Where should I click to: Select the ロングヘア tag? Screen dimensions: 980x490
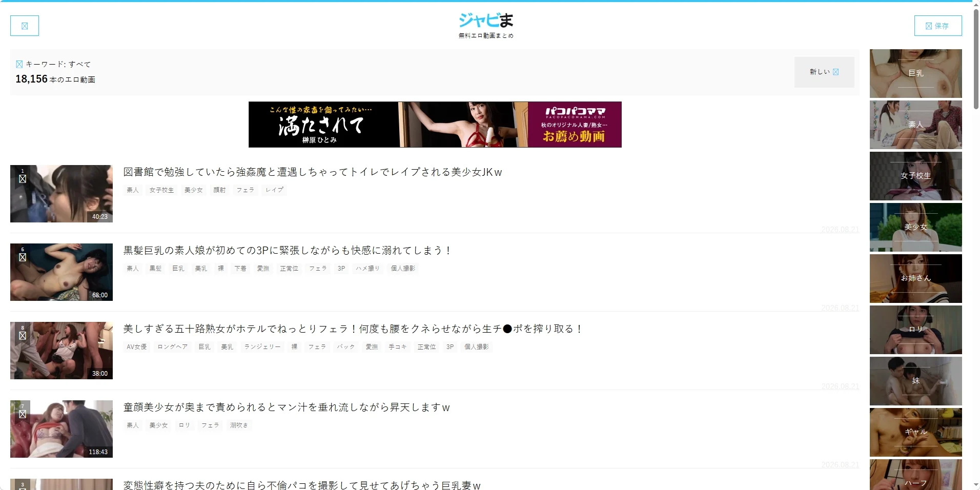coord(173,347)
